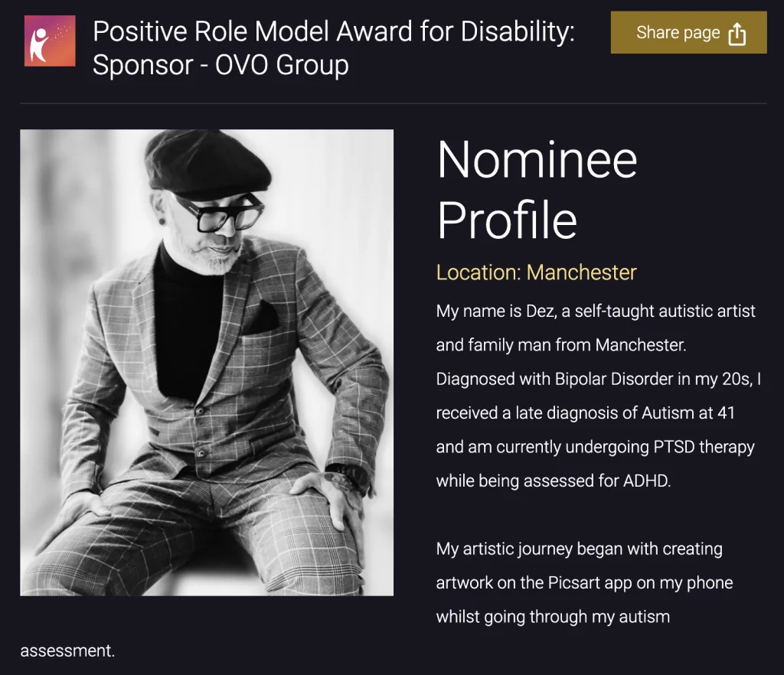The height and width of the screenshot is (675, 784).
Task: Click the Location: Manchester line
Action: pos(536,272)
